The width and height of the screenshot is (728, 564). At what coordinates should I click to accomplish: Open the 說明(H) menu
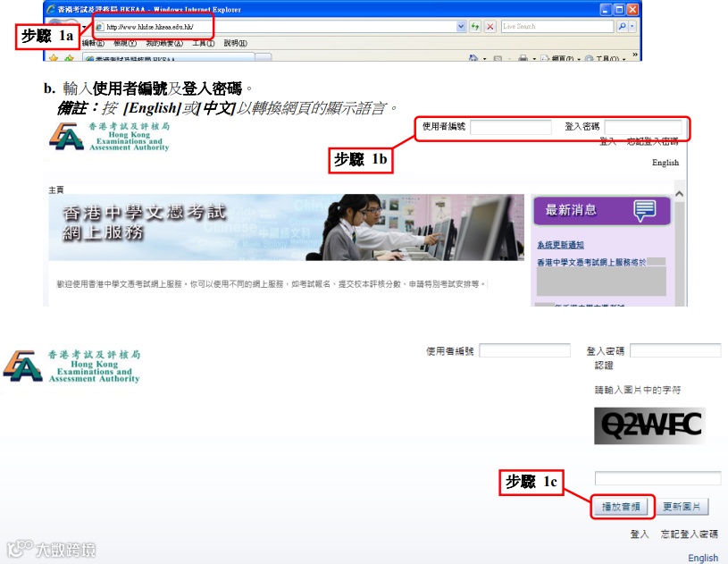click(236, 43)
